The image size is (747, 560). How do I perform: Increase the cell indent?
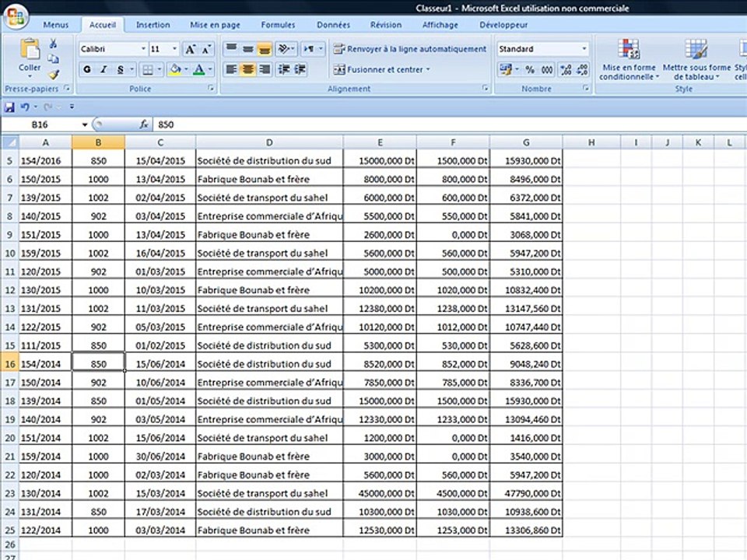point(300,69)
